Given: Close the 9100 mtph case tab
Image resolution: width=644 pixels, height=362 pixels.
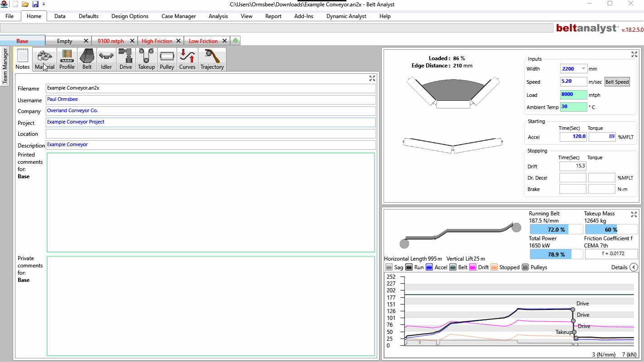Looking at the screenshot, I should (x=132, y=41).
